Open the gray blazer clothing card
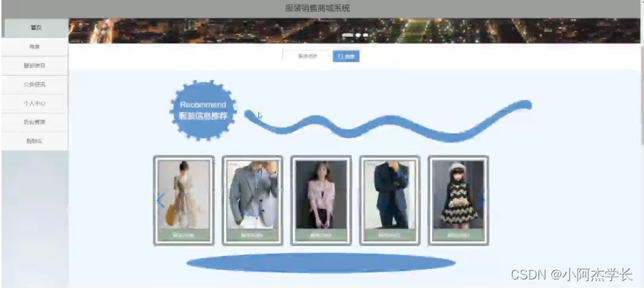 (x=252, y=200)
